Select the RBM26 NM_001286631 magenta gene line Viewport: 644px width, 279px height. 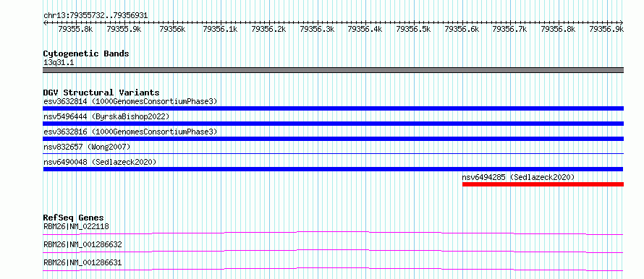(333, 269)
